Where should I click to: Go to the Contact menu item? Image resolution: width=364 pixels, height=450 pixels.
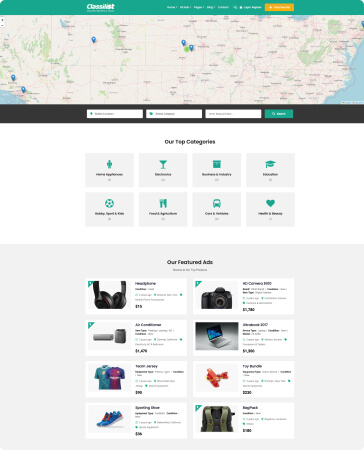[223, 7]
